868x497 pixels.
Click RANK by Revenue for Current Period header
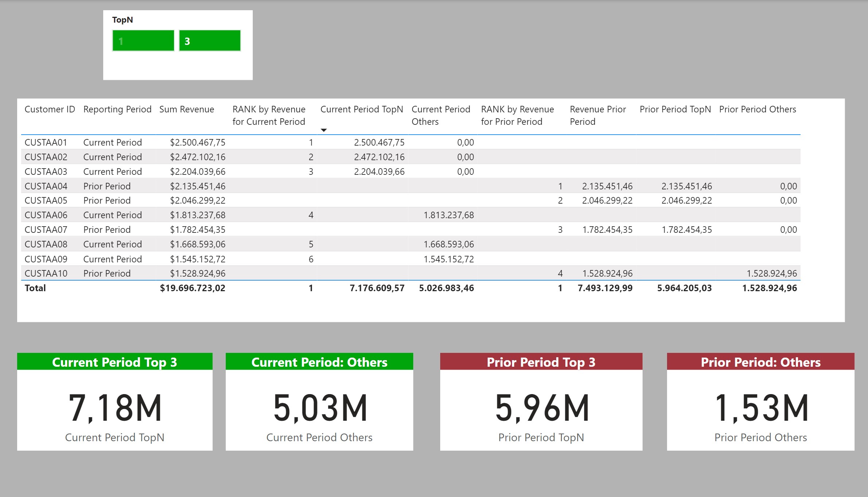point(269,115)
